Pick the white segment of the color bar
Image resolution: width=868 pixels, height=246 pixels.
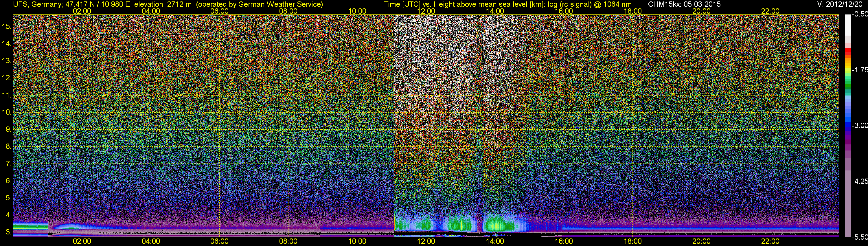tap(848, 25)
